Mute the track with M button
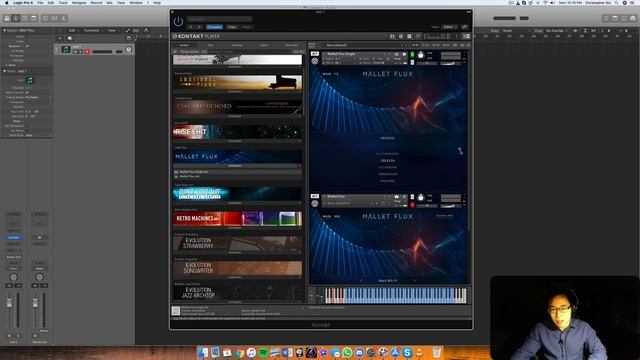 click(76, 52)
